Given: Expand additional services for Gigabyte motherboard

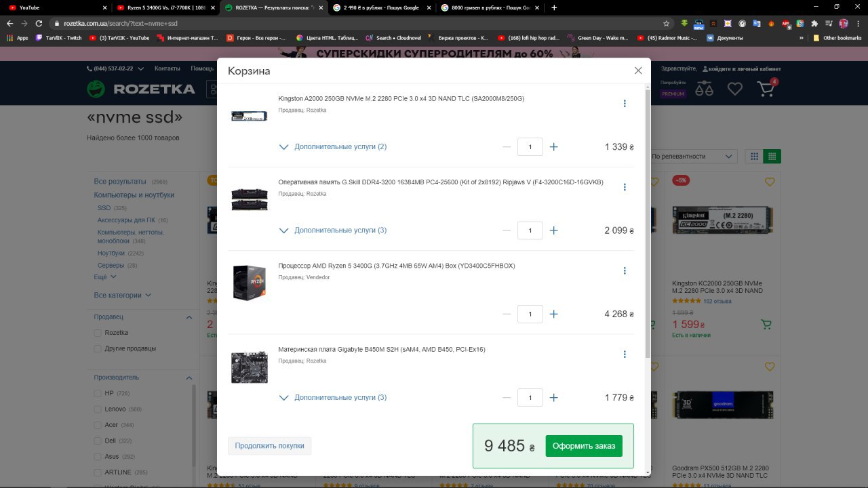Looking at the screenshot, I should tap(333, 398).
